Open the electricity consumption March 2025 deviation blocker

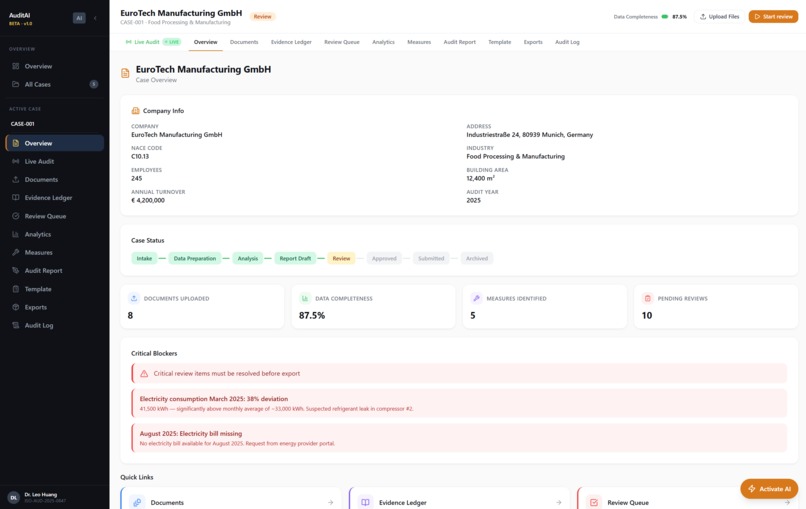click(459, 403)
